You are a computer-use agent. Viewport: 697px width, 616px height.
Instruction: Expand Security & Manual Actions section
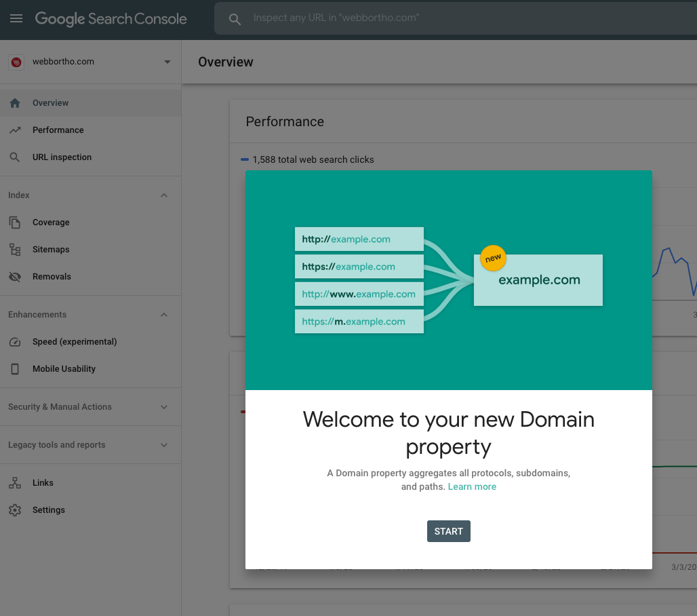[x=163, y=407]
